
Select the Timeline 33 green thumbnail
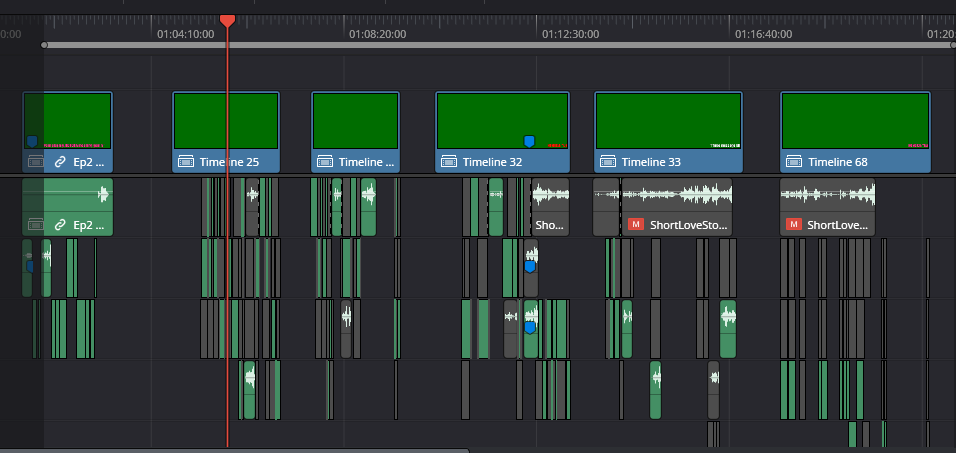click(668, 121)
